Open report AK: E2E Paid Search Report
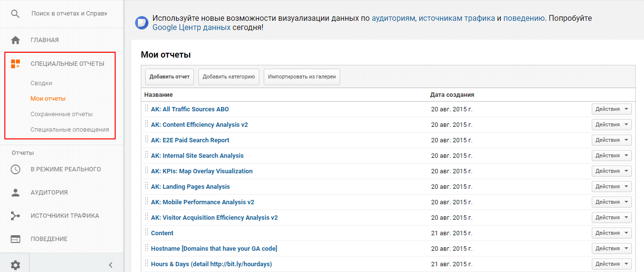The width and height of the screenshot is (644, 272). [x=190, y=140]
